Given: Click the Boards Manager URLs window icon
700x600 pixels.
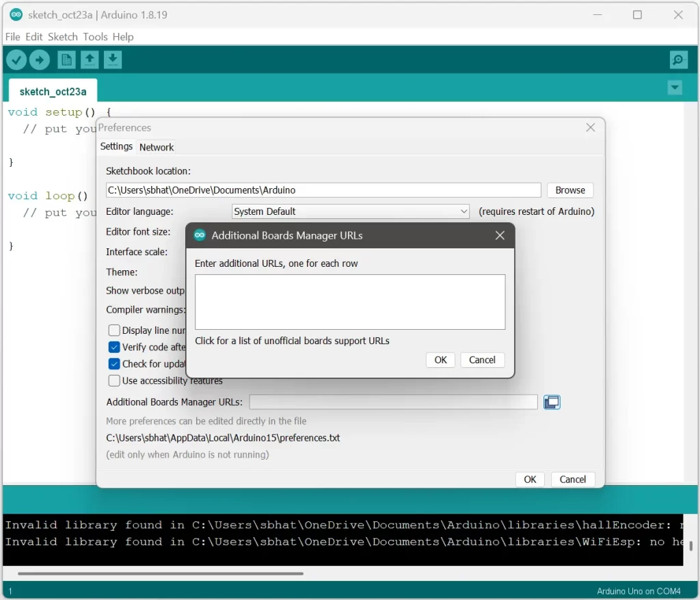Looking at the screenshot, I should (552, 402).
